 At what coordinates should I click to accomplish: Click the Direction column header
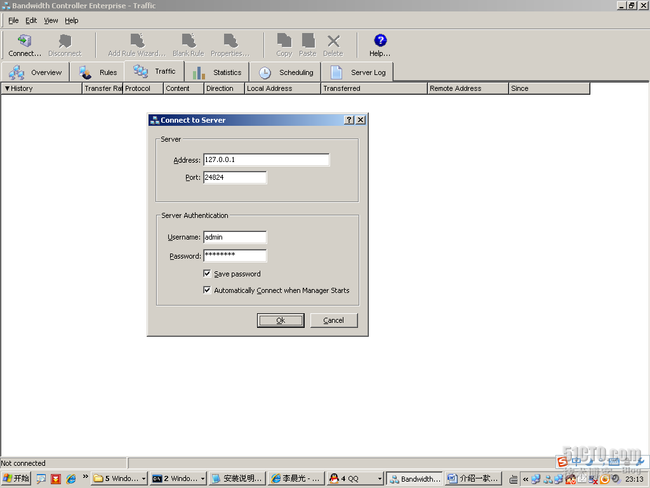224,88
